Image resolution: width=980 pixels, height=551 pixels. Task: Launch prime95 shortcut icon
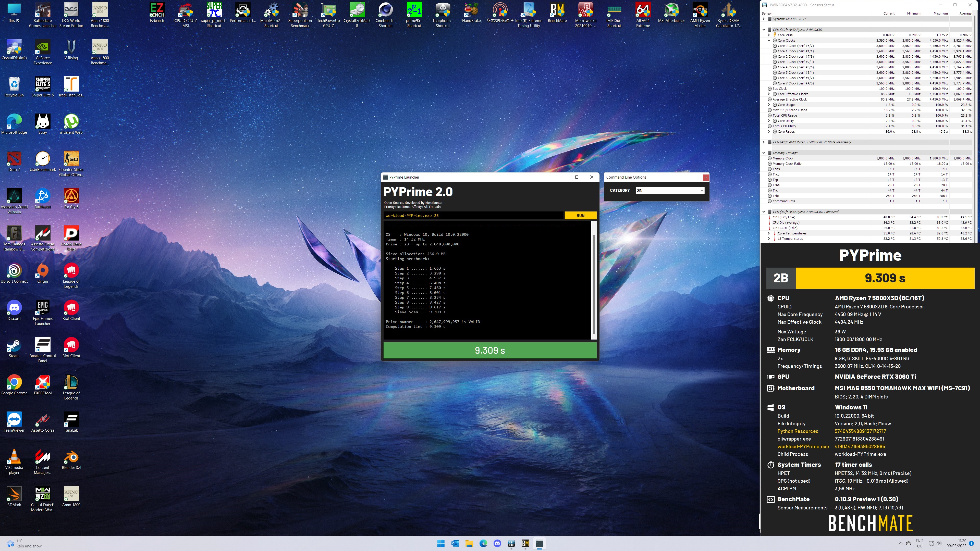coord(414,15)
